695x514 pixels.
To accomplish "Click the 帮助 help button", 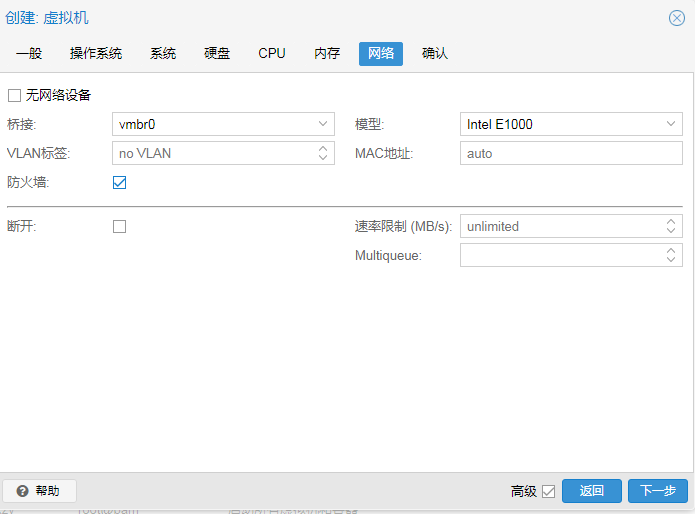I will click(40, 491).
